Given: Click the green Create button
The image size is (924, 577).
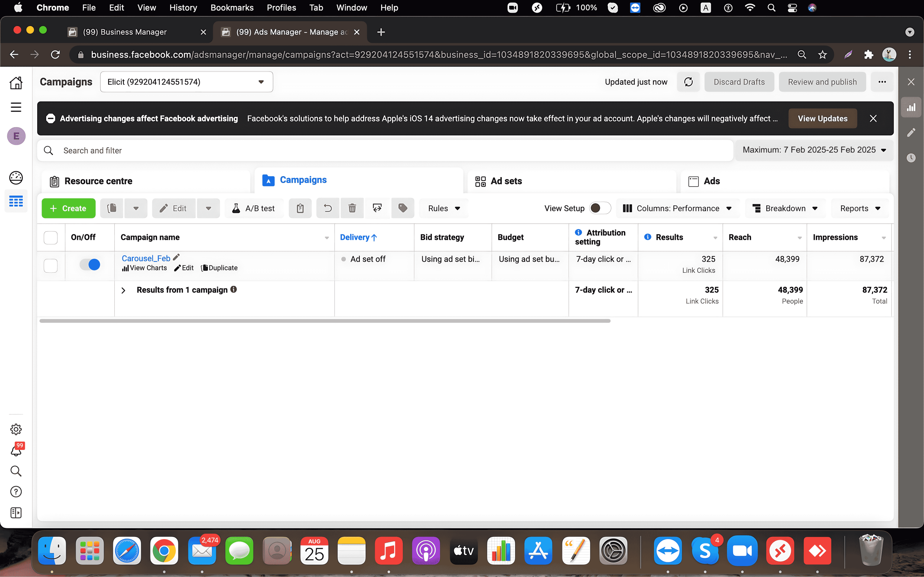Looking at the screenshot, I should [69, 208].
